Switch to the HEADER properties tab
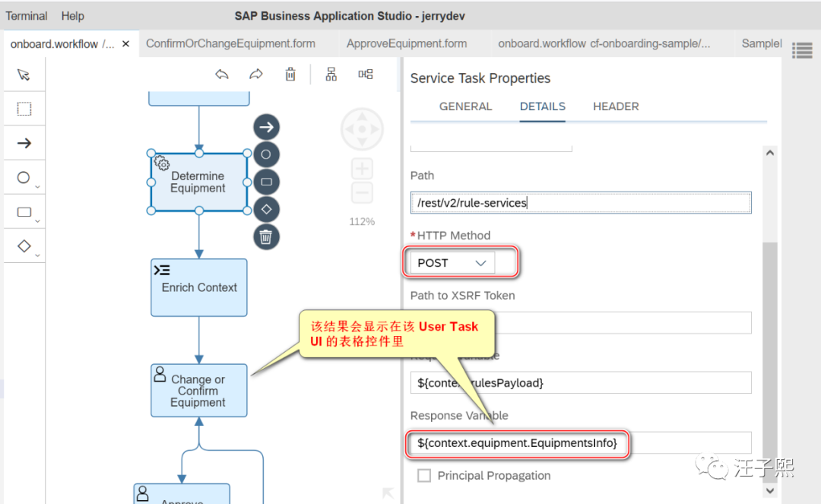The height and width of the screenshot is (504, 821). coord(616,106)
